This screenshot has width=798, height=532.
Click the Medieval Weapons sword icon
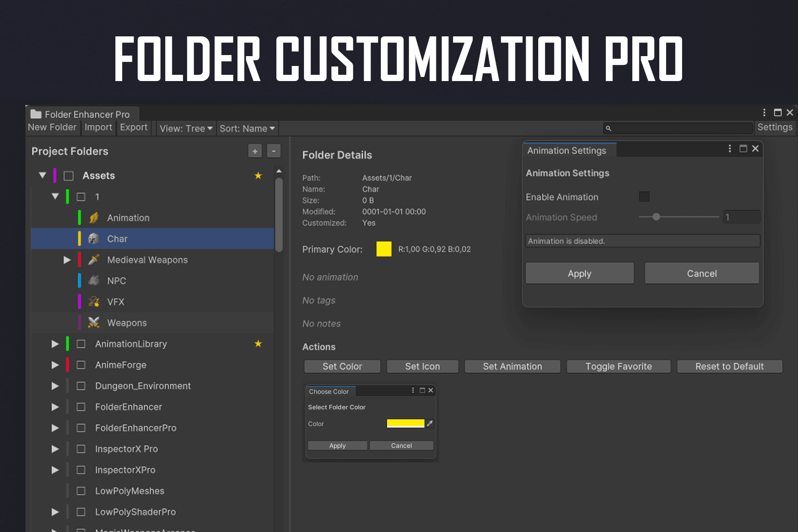click(93, 260)
